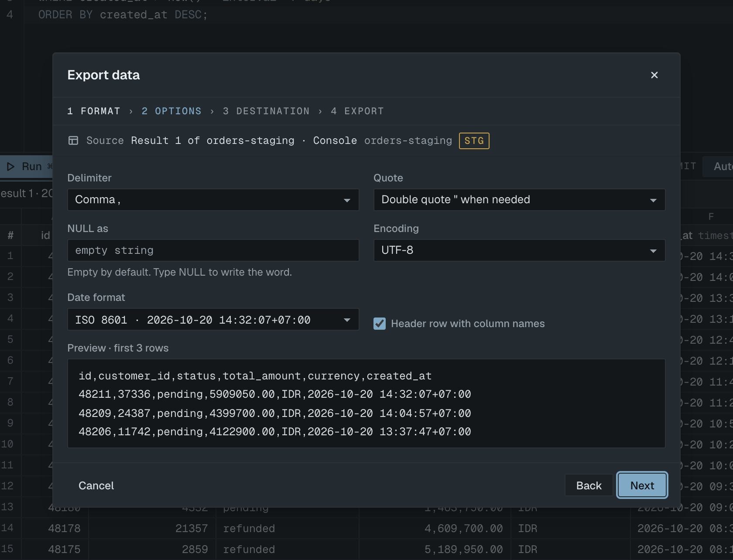
Task: Go to step 1 Format
Action: coord(94,111)
